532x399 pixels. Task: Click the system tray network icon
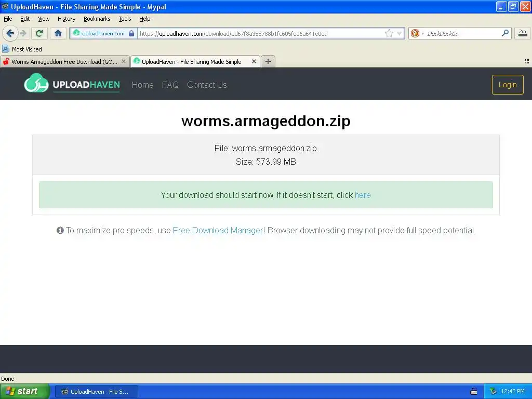(493, 392)
